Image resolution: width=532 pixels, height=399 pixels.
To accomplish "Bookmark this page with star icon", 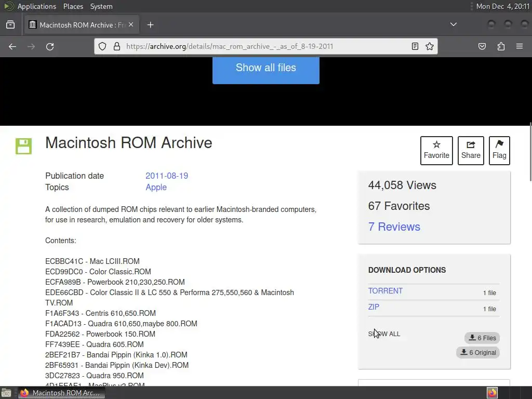I will [x=430, y=46].
